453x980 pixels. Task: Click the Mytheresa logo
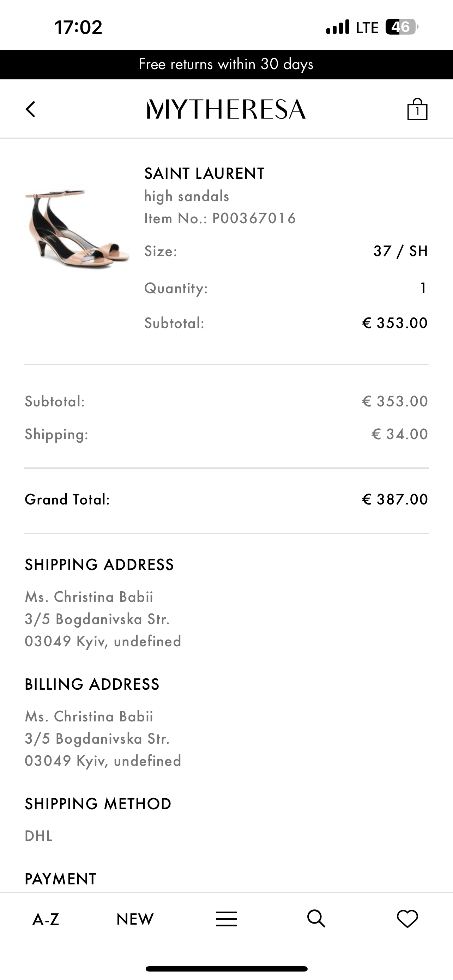click(226, 110)
